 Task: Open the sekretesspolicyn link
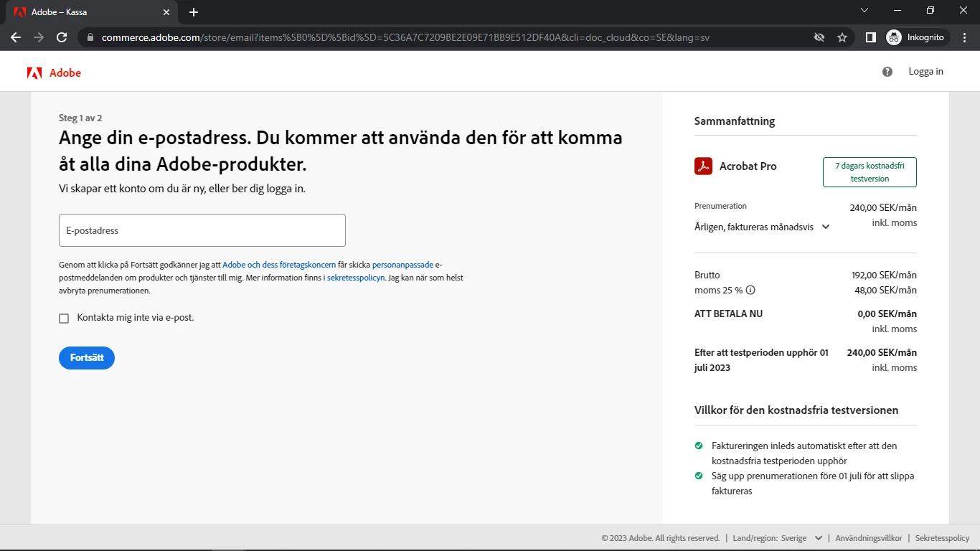tap(356, 278)
